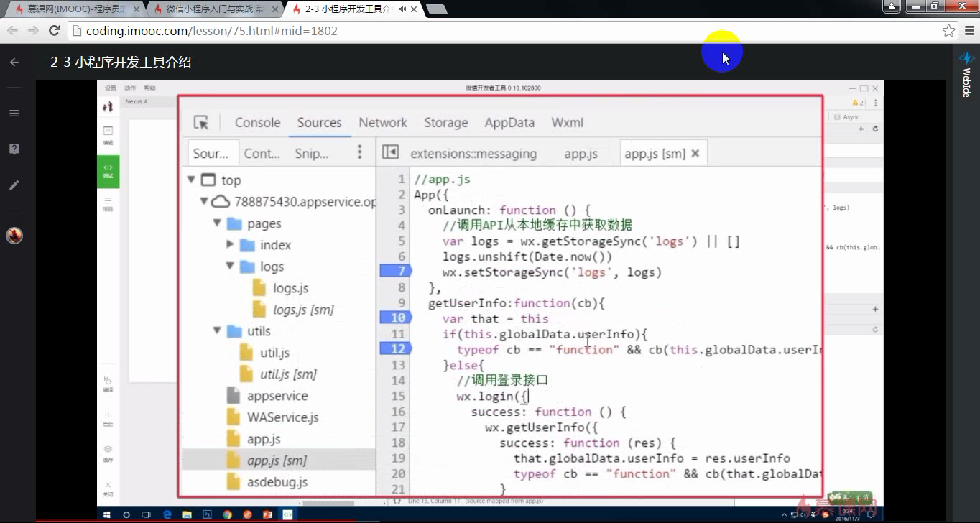Expand the index folder arrow
Viewport: 980px width, 523px height.
pyautogui.click(x=230, y=244)
